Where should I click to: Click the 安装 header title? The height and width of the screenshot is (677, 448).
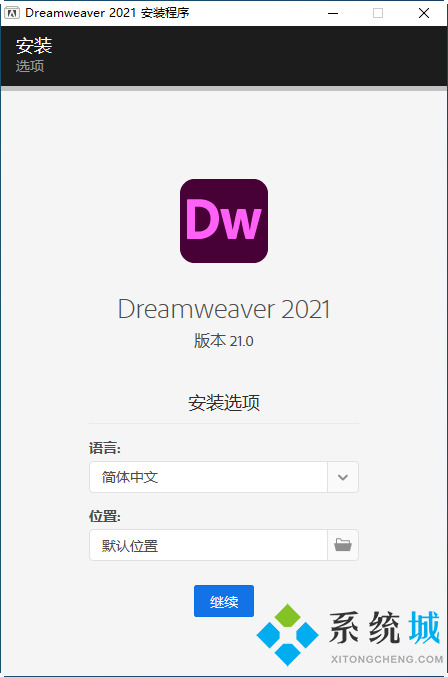pyautogui.click(x=34, y=45)
